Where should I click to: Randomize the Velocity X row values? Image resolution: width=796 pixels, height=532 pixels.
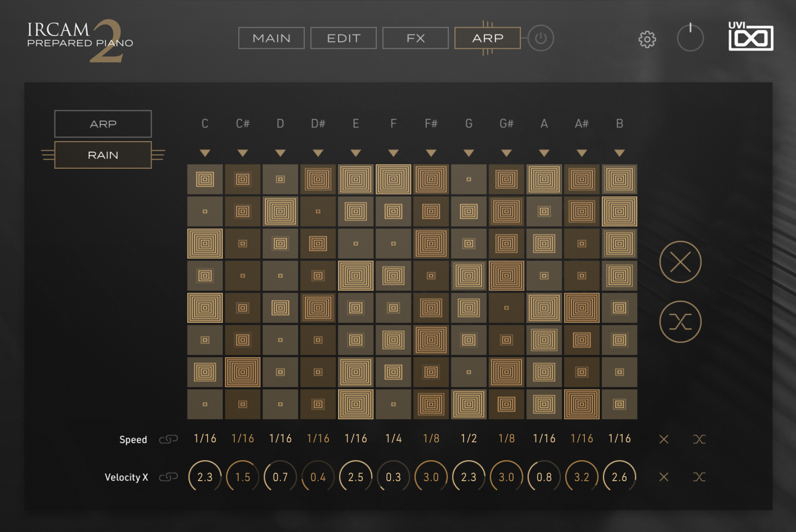point(699,477)
